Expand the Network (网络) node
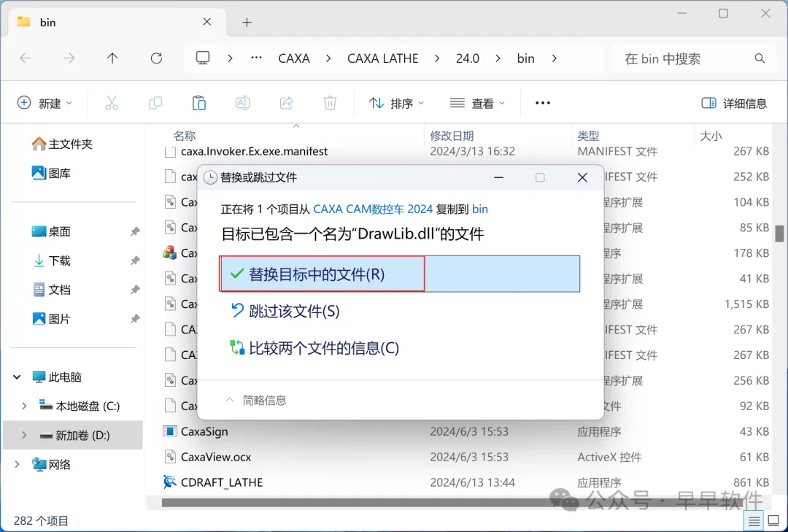This screenshot has width=788, height=532. 17,465
